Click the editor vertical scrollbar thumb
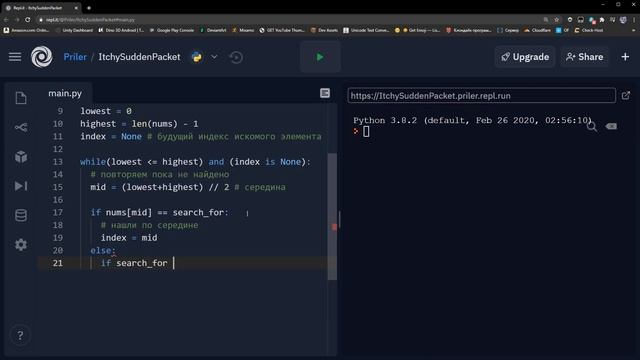 [x=332, y=216]
